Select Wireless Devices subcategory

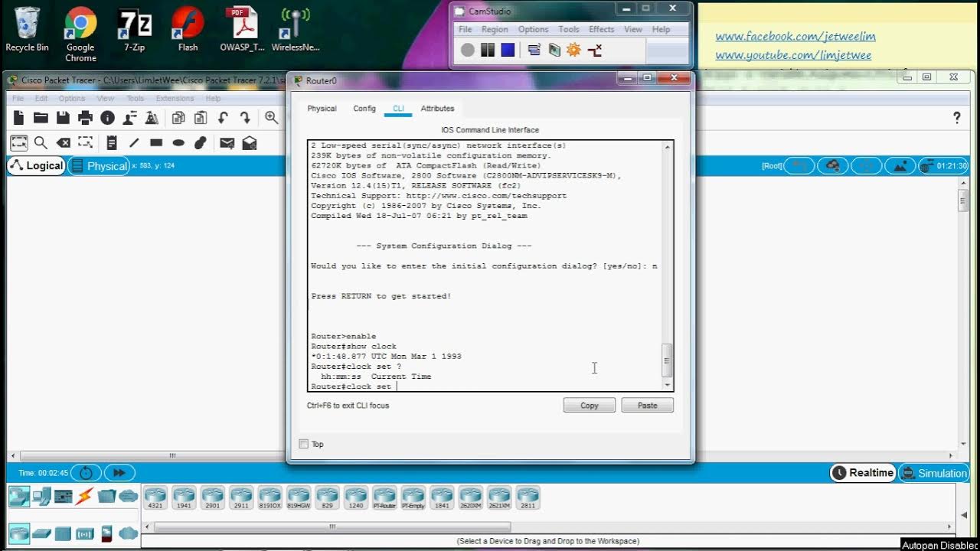point(84,533)
